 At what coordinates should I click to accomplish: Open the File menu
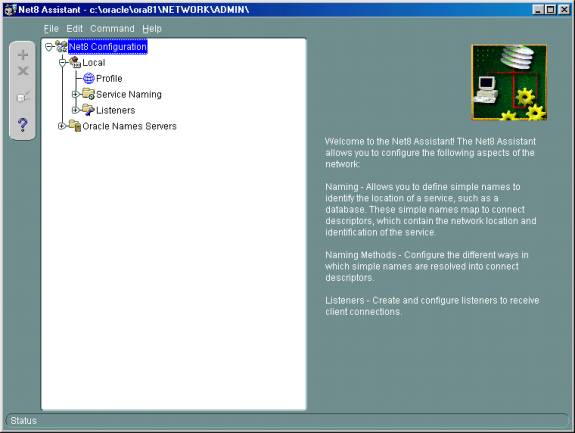pyautogui.click(x=51, y=29)
